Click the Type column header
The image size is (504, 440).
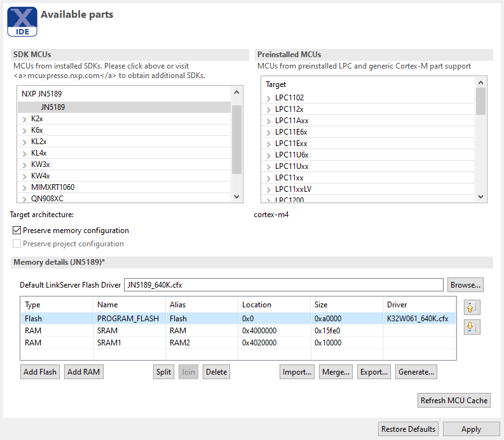(x=57, y=305)
